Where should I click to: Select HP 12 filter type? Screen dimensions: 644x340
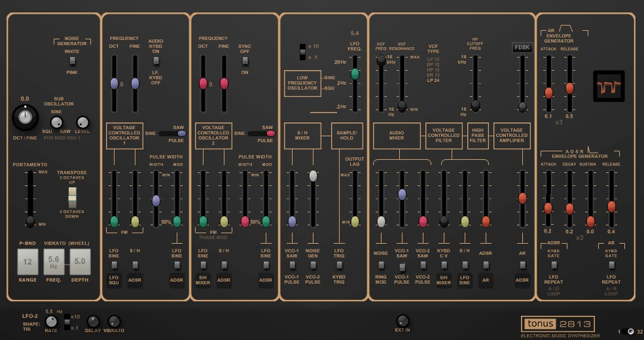tap(433, 69)
